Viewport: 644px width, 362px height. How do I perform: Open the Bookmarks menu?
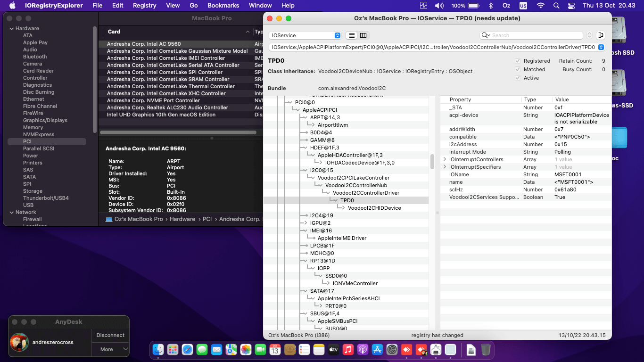pyautogui.click(x=223, y=6)
